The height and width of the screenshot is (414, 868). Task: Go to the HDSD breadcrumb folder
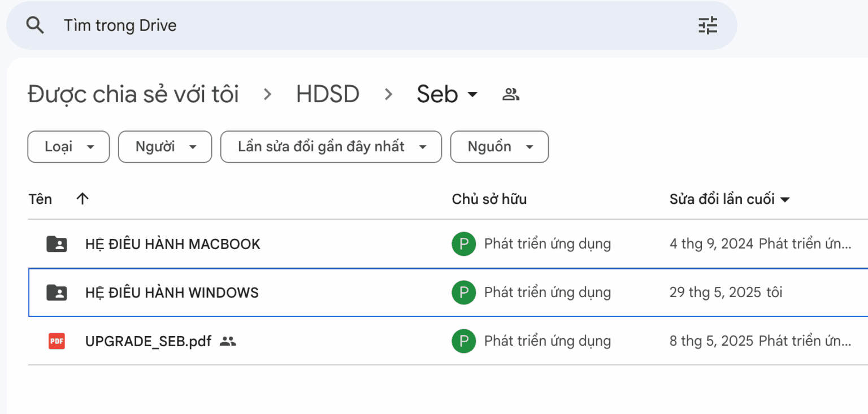tap(327, 94)
